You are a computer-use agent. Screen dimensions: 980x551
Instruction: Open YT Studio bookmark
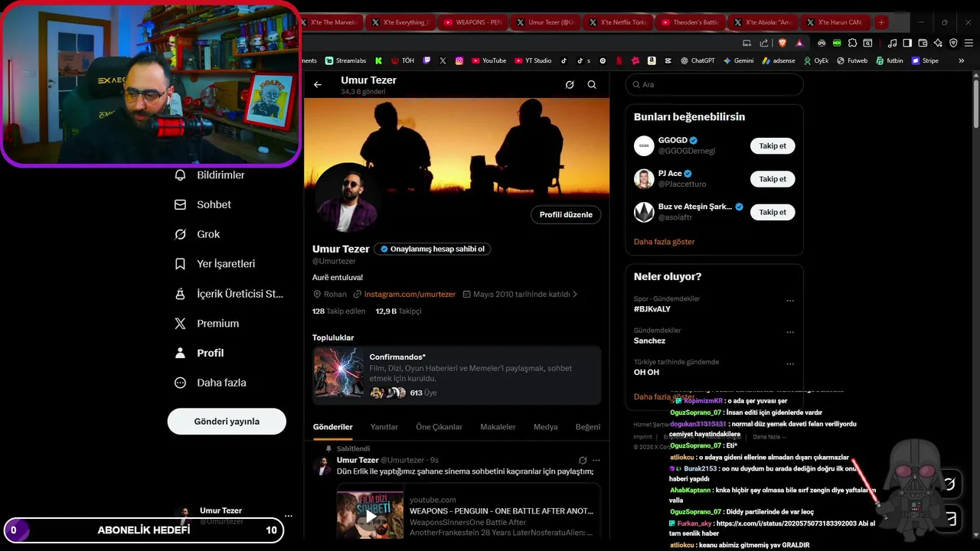click(533, 60)
